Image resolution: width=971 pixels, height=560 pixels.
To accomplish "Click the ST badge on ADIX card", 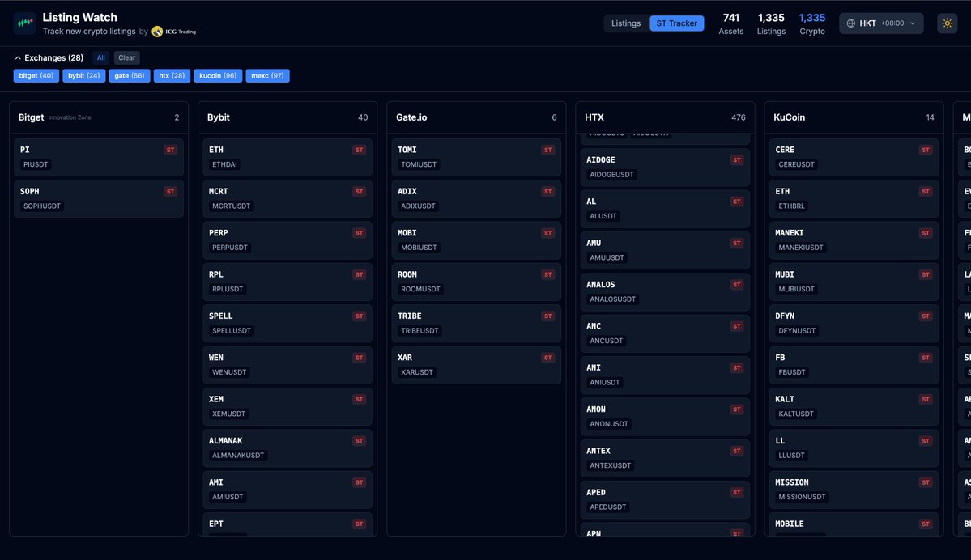I will pyautogui.click(x=548, y=191).
